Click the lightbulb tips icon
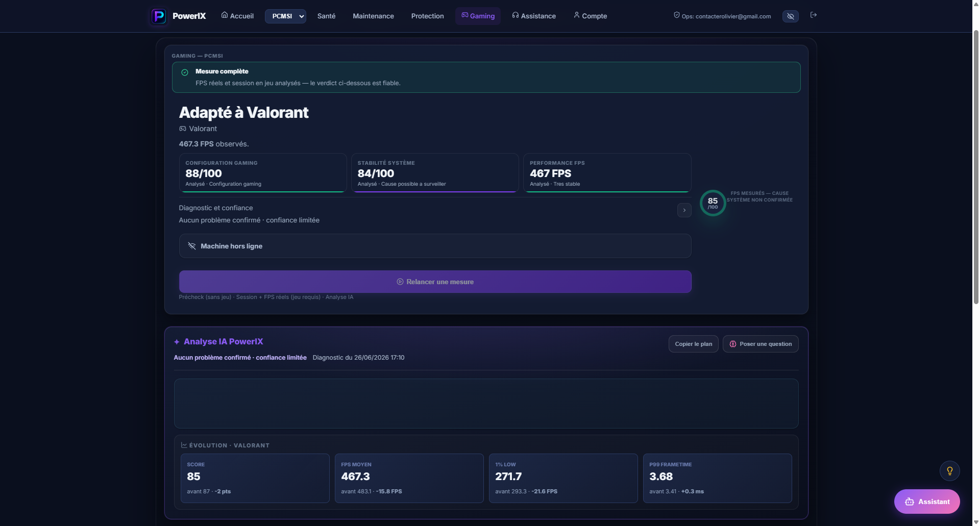This screenshot has height=526, width=980. (x=950, y=471)
